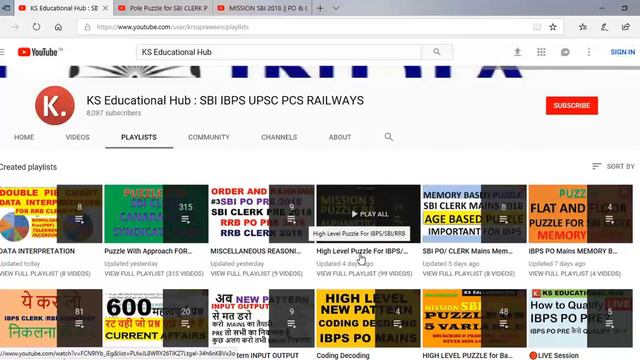Open reading view icon in address bar
The width and height of the screenshot is (640, 360).
pyautogui.click(x=537, y=27)
